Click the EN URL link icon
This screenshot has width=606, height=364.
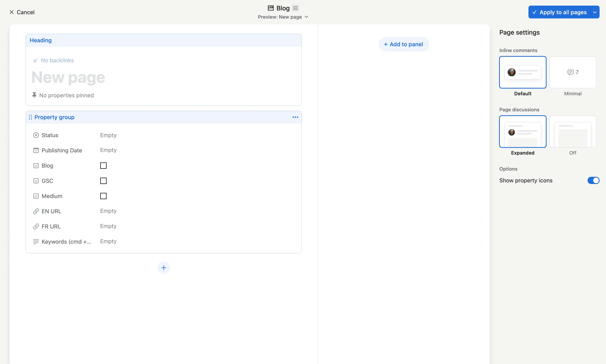[36, 211]
